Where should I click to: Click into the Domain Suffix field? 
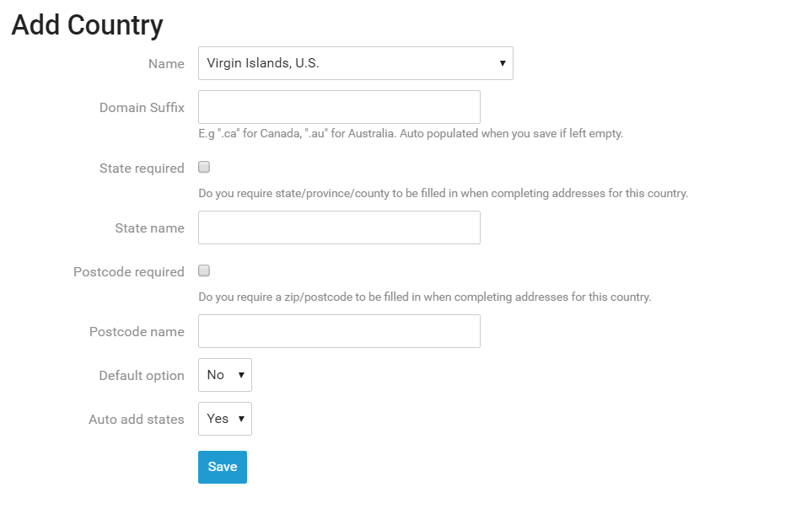[x=339, y=107]
